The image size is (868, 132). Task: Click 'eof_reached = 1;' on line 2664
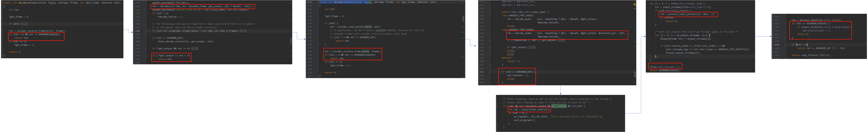[x=518, y=75]
